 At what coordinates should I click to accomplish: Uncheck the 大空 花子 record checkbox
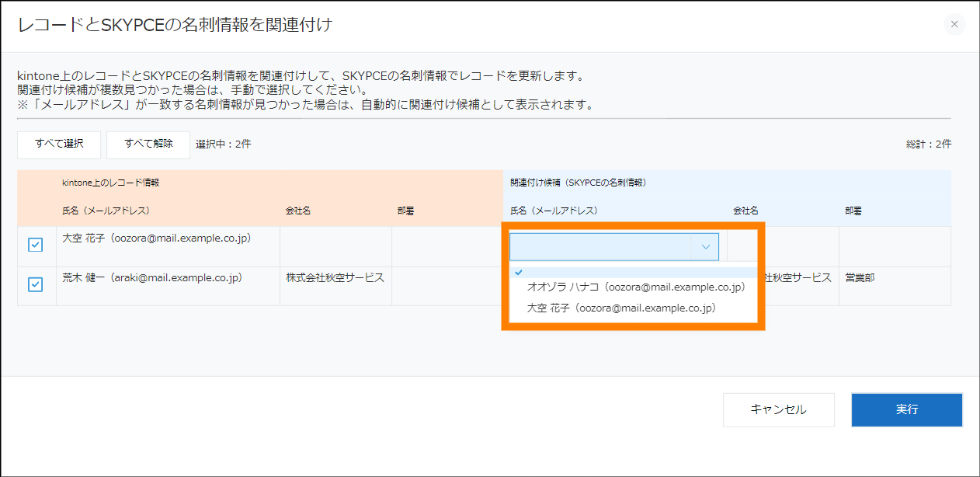[x=36, y=245]
